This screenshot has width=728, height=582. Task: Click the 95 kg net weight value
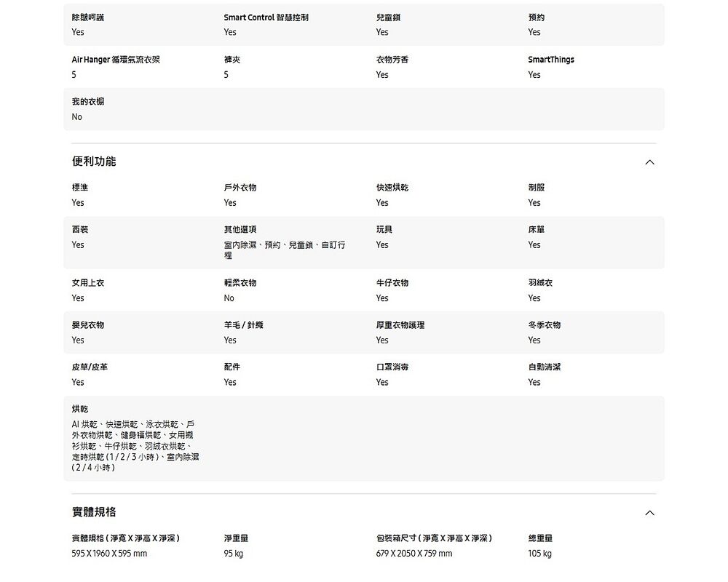(233, 554)
